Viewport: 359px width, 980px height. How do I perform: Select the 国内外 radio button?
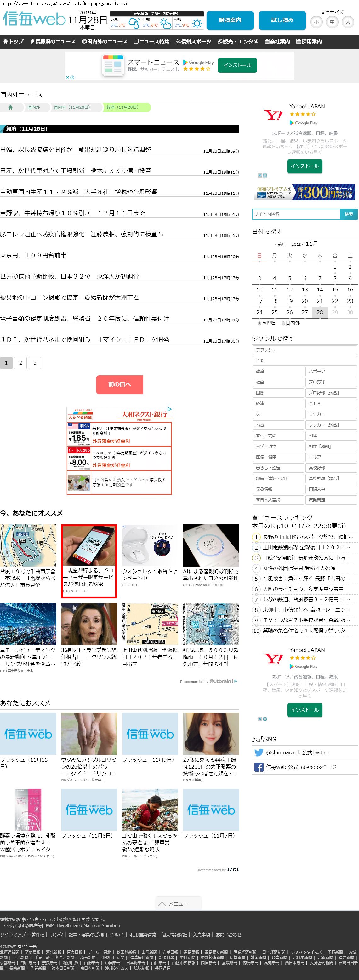[283, 323]
